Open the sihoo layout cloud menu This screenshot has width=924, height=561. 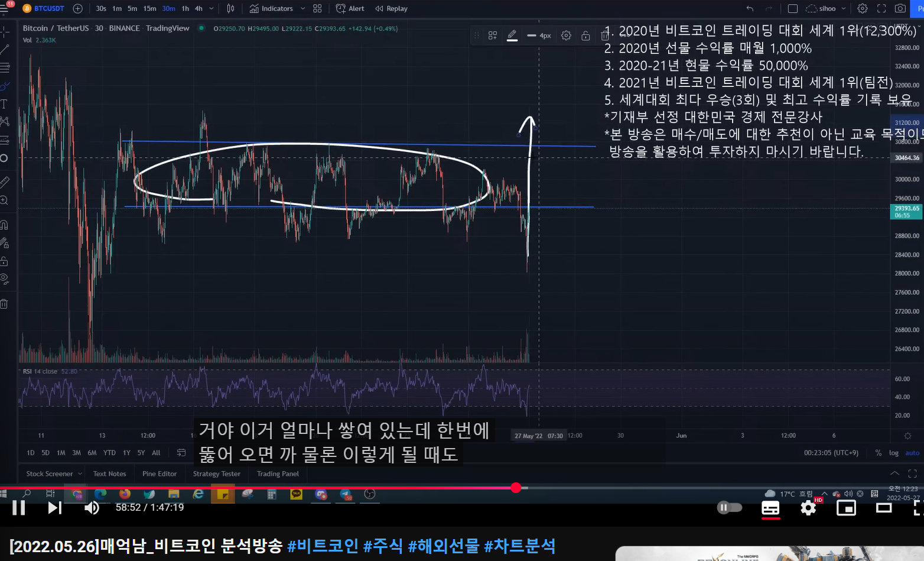tap(826, 8)
